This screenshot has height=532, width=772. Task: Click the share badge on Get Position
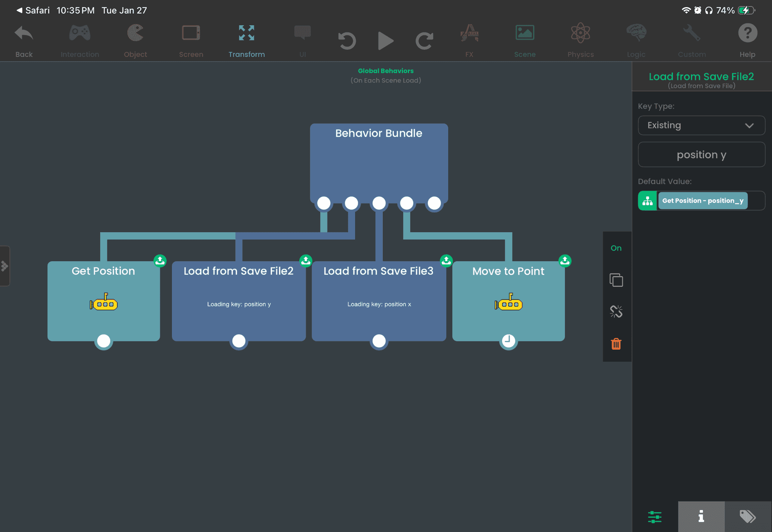point(160,260)
